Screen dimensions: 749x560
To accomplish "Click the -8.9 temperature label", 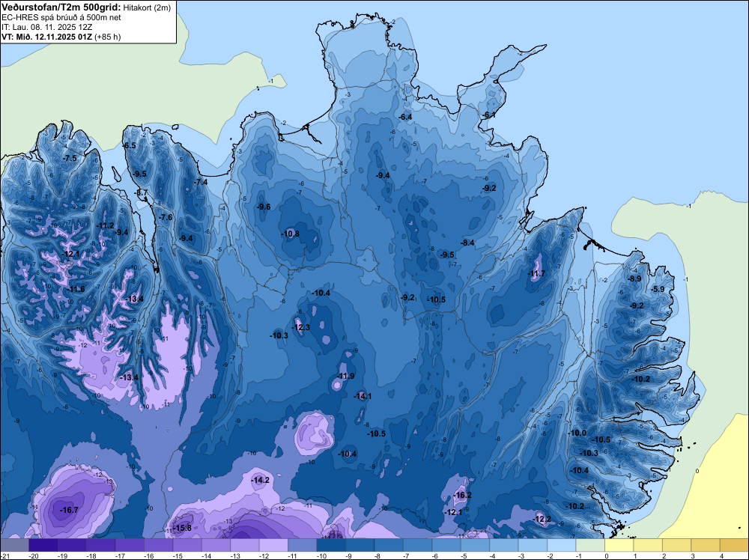I will 634,279.
